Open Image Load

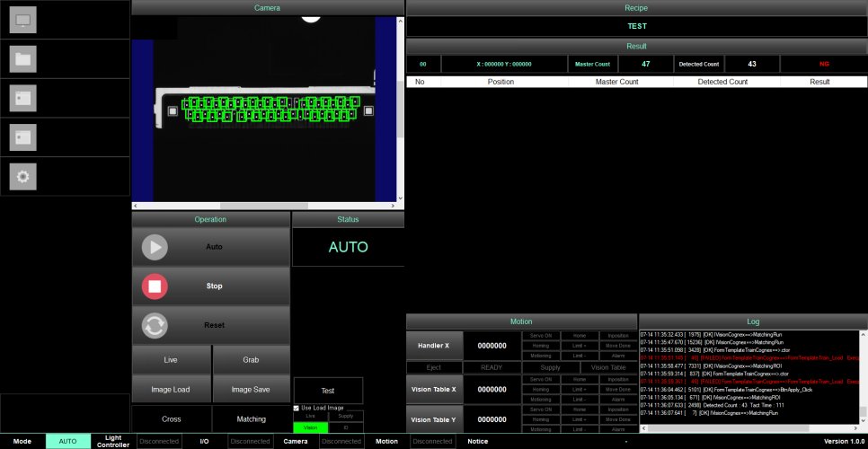click(x=171, y=389)
